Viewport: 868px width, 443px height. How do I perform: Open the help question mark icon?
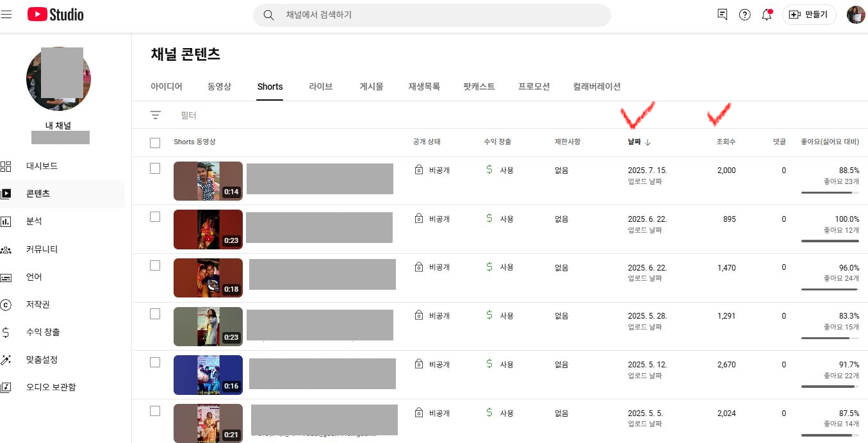tap(744, 15)
